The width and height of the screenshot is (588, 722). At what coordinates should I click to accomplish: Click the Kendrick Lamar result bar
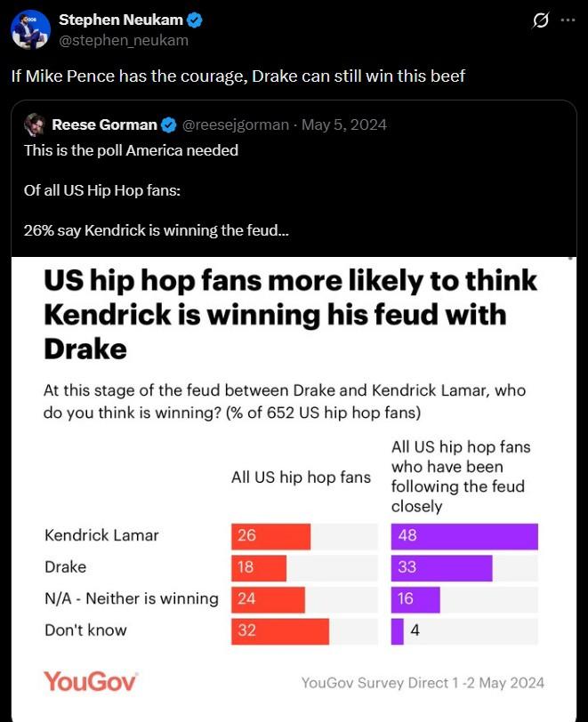point(269,536)
